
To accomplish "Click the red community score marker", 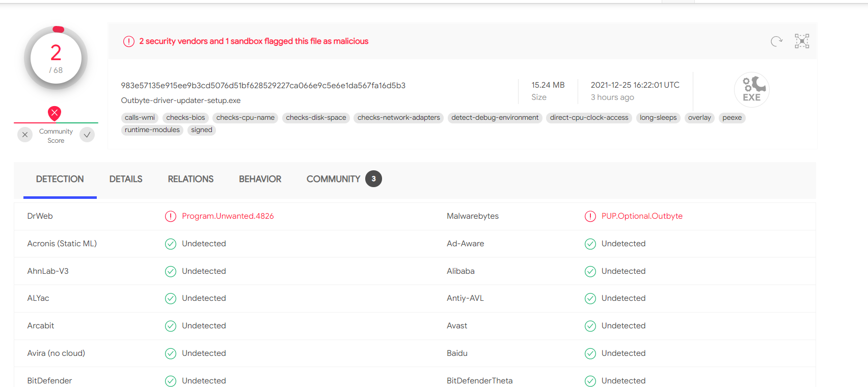I will [x=55, y=113].
